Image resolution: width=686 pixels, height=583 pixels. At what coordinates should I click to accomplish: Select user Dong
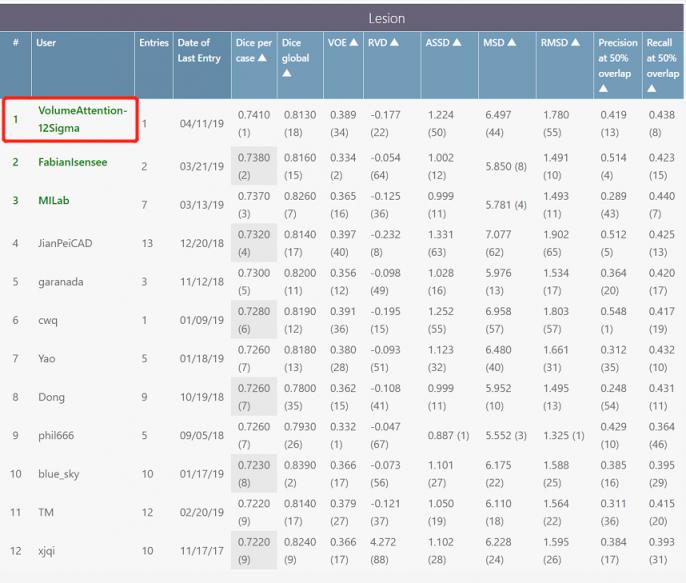pyautogui.click(x=51, y=397)
